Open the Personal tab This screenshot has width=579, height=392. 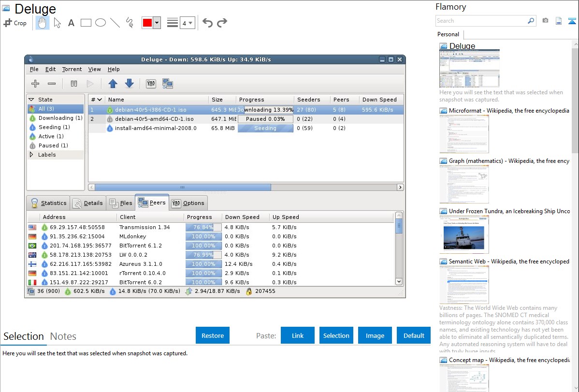click(x=449, y=34)
